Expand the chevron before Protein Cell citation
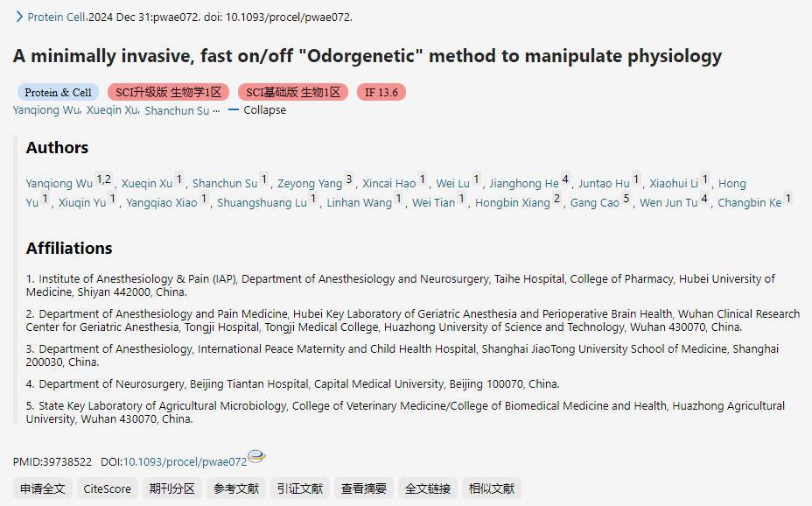This screenshot has height=506, width=812. point(19,17)
